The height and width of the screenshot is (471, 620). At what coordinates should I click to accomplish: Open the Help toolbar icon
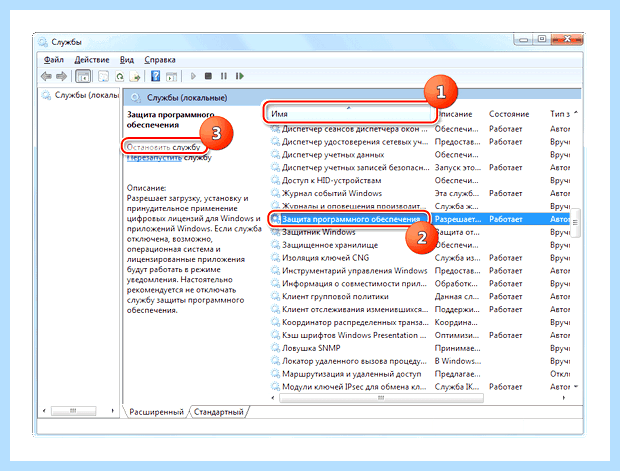pyautogui.click(x=155, y=76)
